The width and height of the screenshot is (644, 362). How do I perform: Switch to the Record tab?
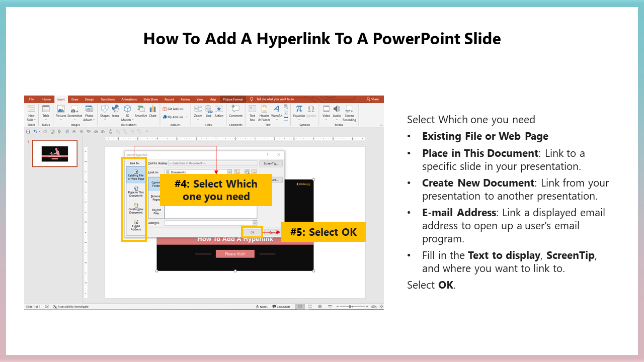(x=169, y=99)
